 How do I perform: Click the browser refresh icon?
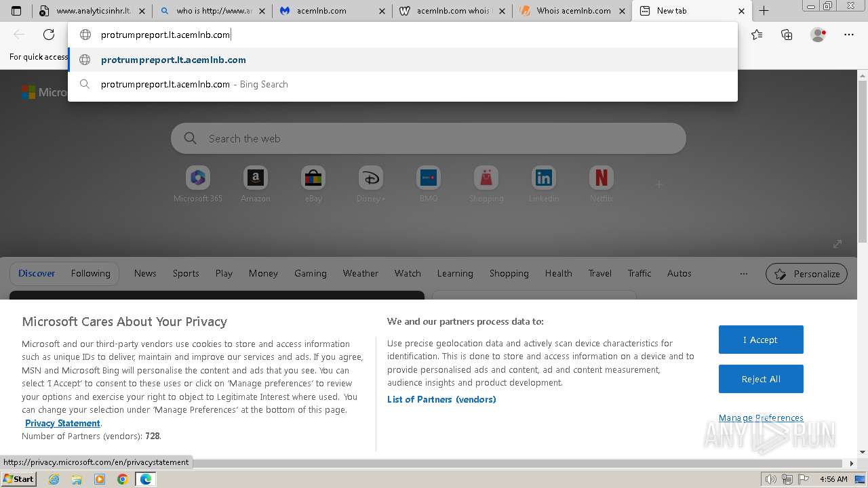pyautogui.click(x=49, y=35)
